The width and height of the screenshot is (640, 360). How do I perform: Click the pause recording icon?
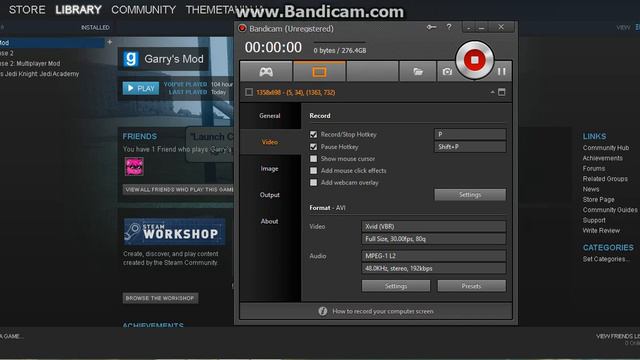[502, 71]
